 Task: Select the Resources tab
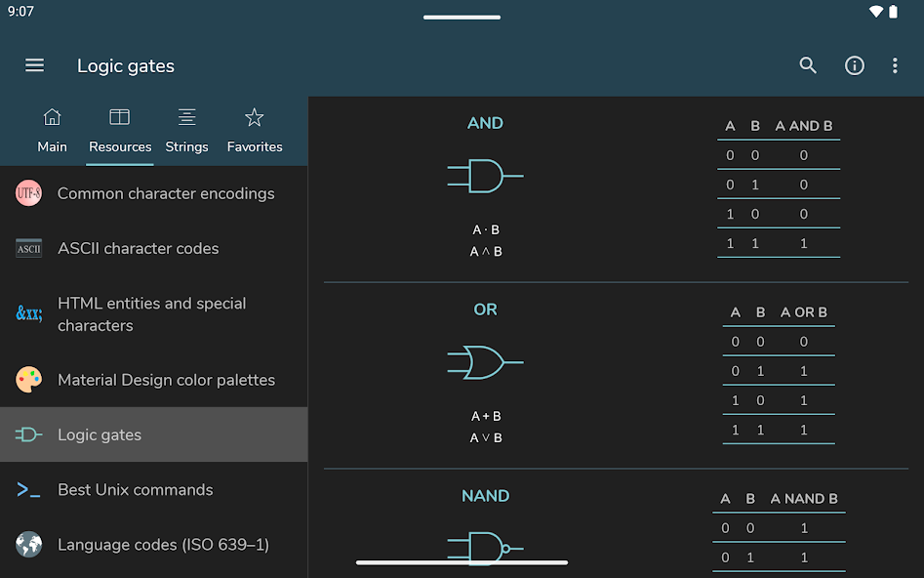click(120, 131)
